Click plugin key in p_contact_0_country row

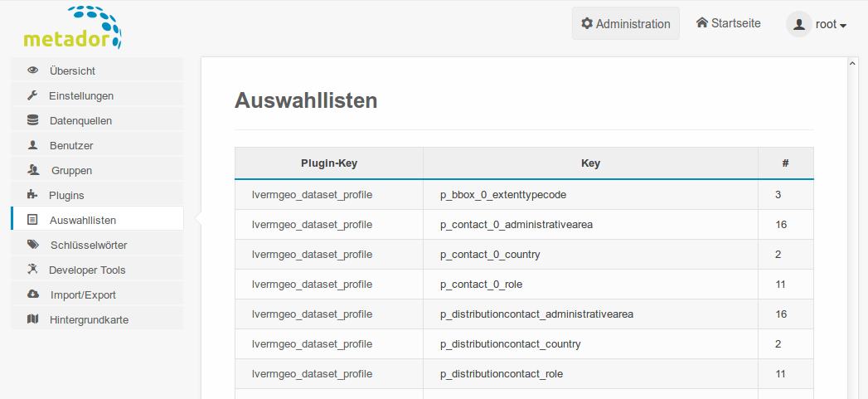[312, 255]
